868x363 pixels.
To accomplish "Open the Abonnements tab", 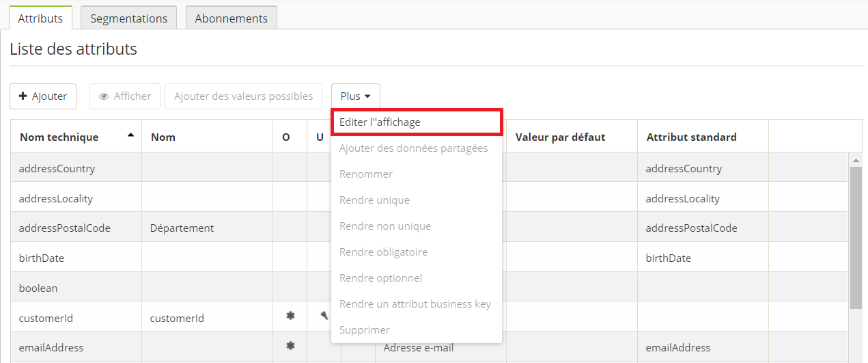I will (x=231, y=18).
